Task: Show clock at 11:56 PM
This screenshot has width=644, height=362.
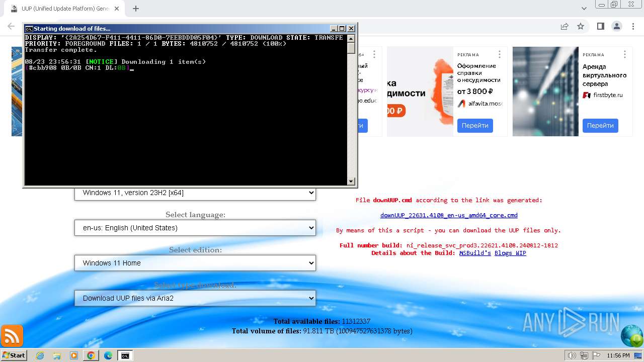Action: tap(618, 355)
